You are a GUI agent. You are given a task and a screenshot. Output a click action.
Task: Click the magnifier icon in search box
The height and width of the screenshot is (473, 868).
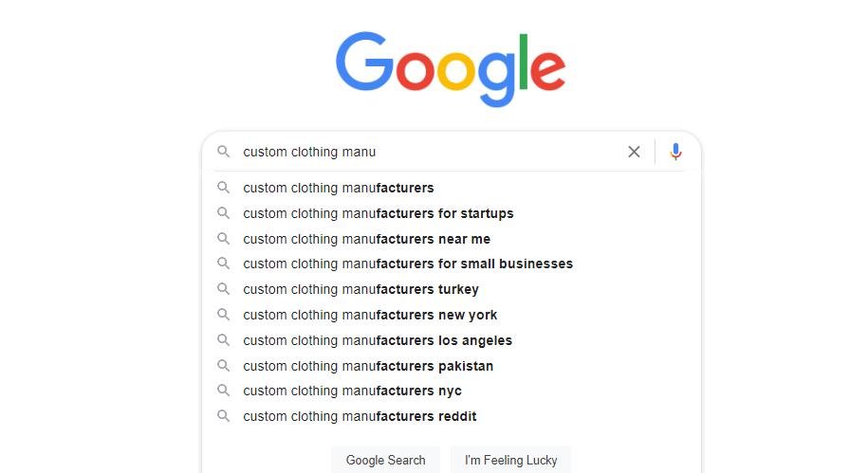pyautogui.click(x=224, y=152)
